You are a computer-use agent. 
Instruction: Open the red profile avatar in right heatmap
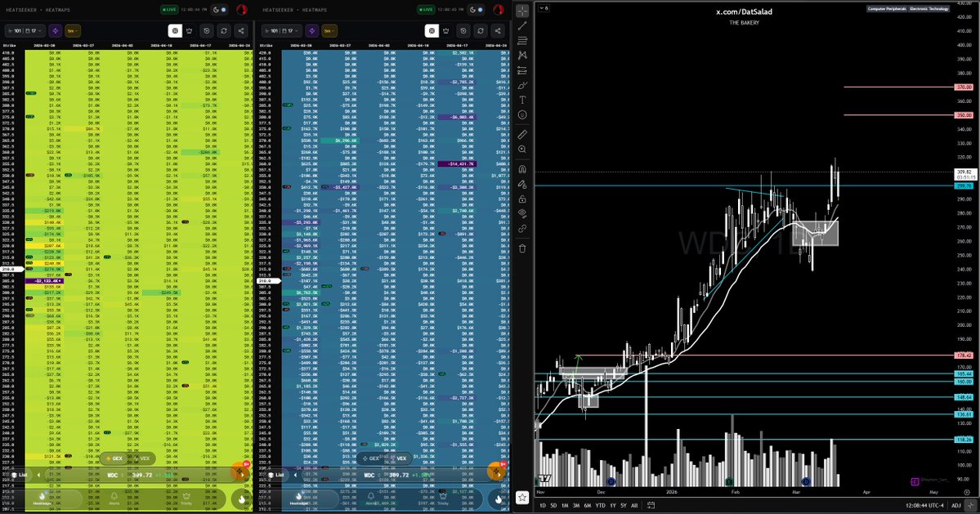click(499, 10)
